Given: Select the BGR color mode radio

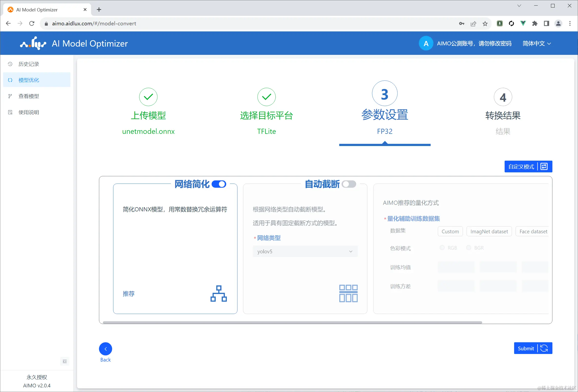Looking at the screenshot, I should [x=469, y=248].
